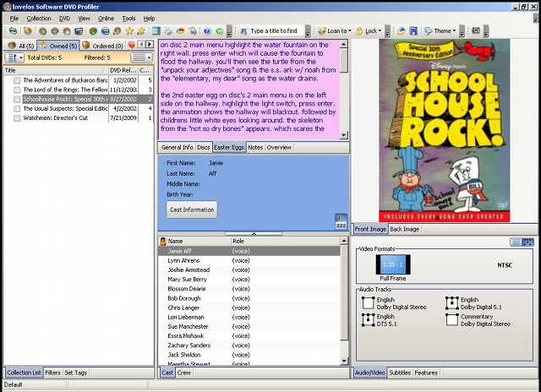The height and width of the screenshot is (392, 541).
Task: Open the Features tab
Action: coord(426,373)
